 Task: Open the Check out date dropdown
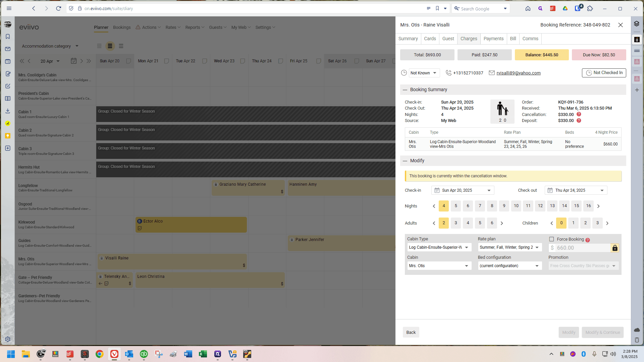click(576, 190)
